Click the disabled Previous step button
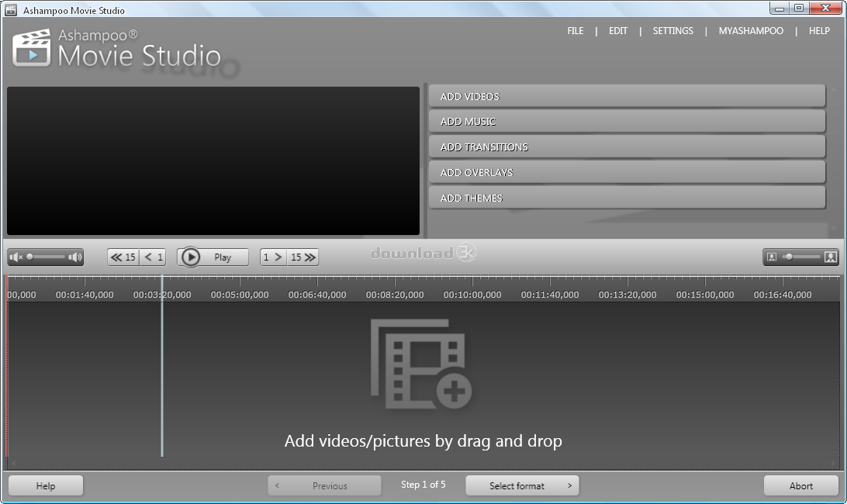Image resolution: width=847 pixels, height=504 pixels. pos(325,485)
